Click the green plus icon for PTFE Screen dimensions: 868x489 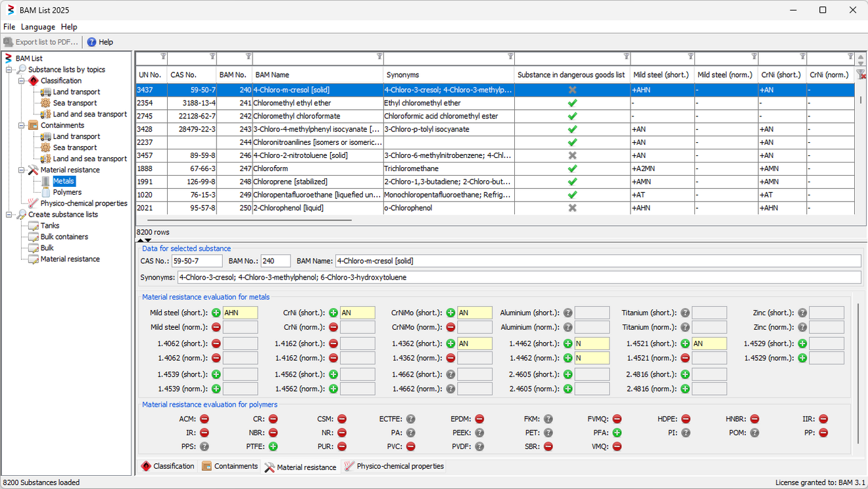click(273, 446)
